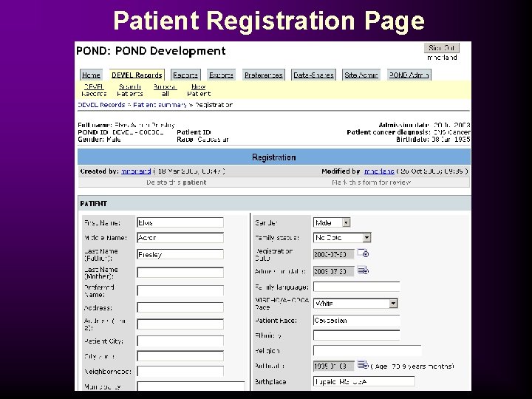Click the Family language input field
Screen dimensions: 532x399
coord(356,287)
